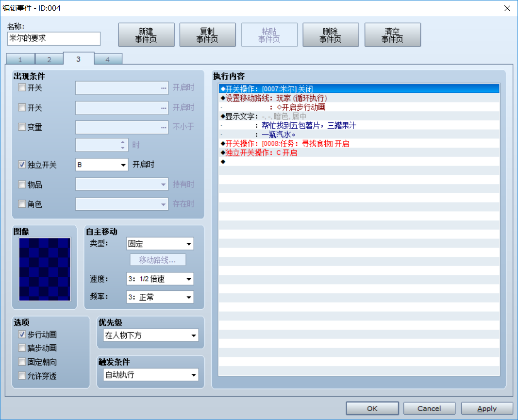Check the 角色 condition checkbox
Image resolution: width=518 pixels, height=420 pixels.
coord(22,204)
